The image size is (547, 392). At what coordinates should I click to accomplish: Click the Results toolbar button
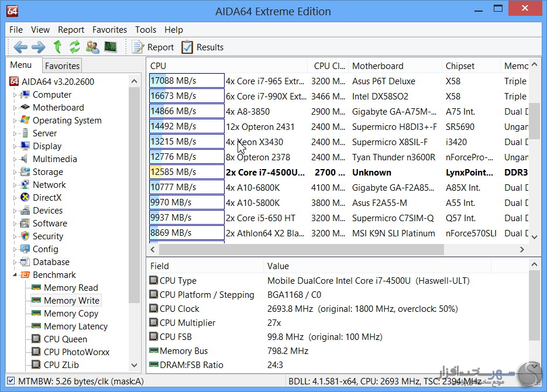[x=202, y=47]
